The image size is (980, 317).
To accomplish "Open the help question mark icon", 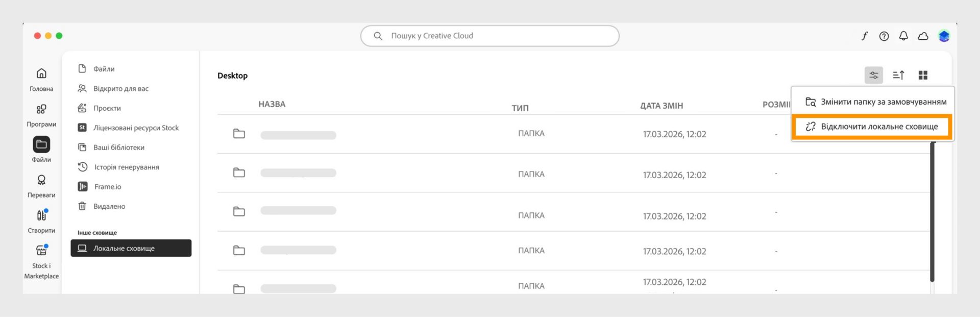I will pyautogui.click(x=884, y=36).
